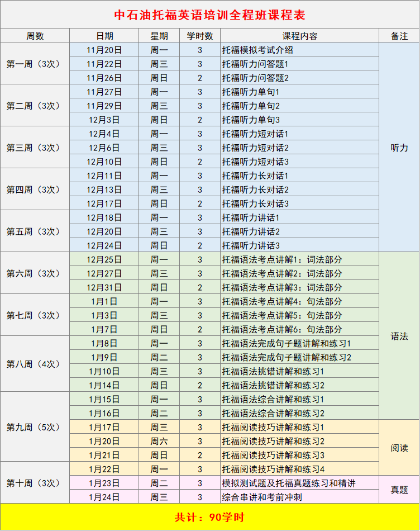Screen dimensions: 420x531
Task: Select the 听力 remark cell
Action: point(399,148)
